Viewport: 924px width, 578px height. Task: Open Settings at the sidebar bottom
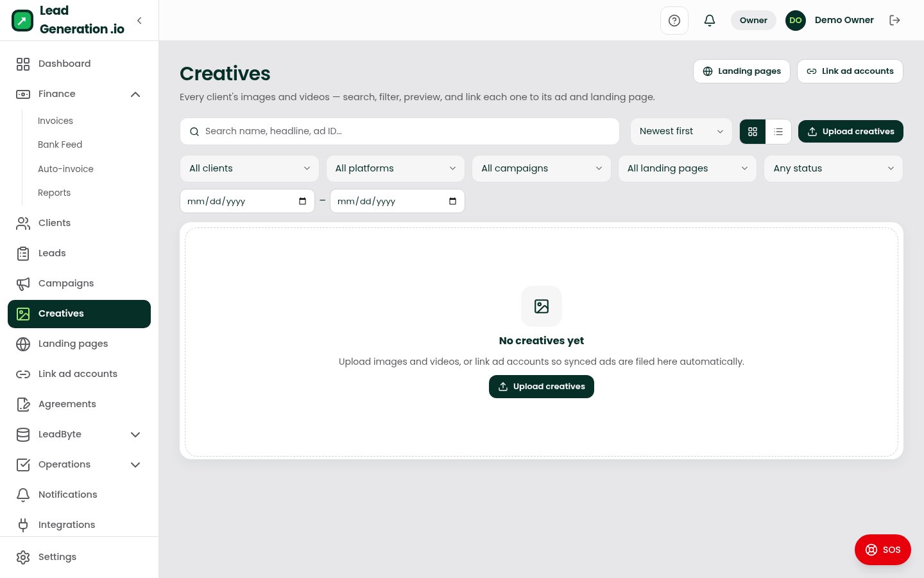[79, 557]
